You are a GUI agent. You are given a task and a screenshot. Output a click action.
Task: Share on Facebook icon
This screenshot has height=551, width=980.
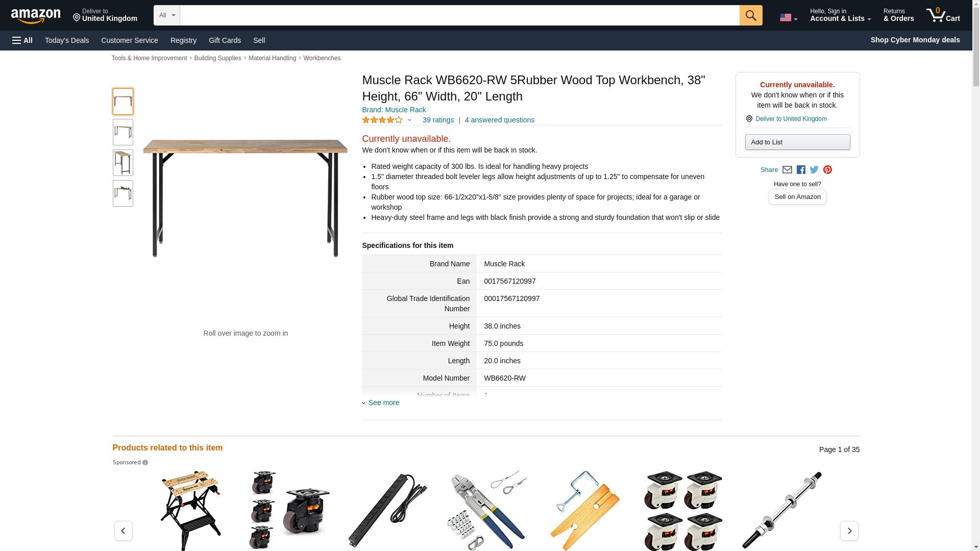tap(801, 170)
